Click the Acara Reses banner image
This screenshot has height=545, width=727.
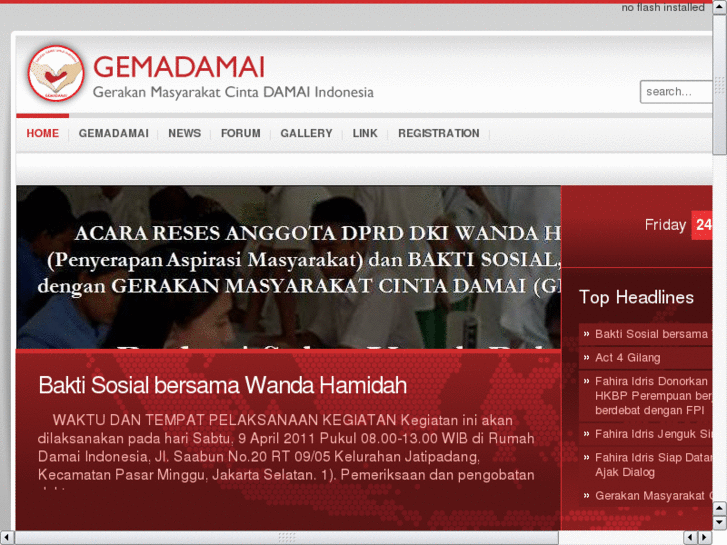[x=288, y=267]
